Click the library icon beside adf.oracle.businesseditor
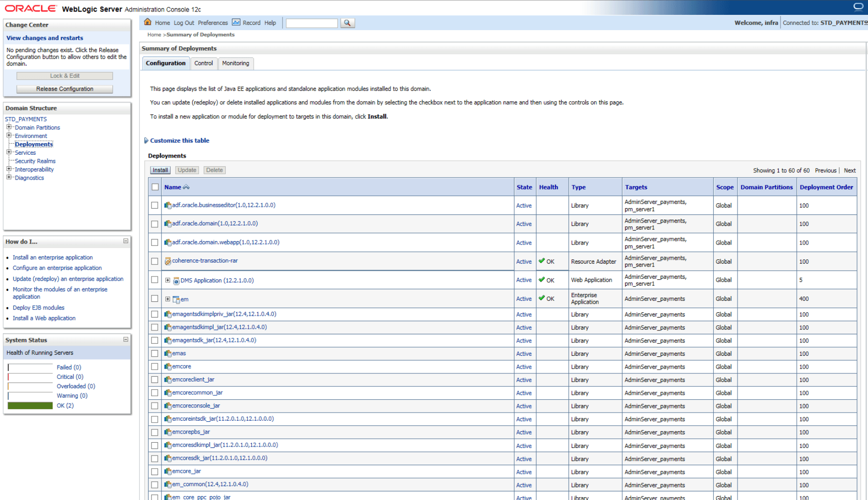Image resolution: width=868 pixels, height=500 pixels. coord(168,205)
